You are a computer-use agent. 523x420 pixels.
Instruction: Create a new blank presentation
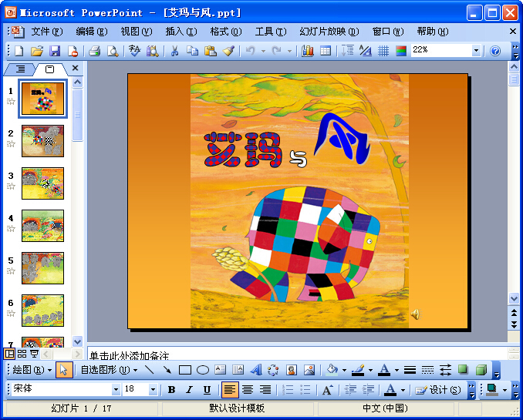pyautogui.click(x=19, y=51)
